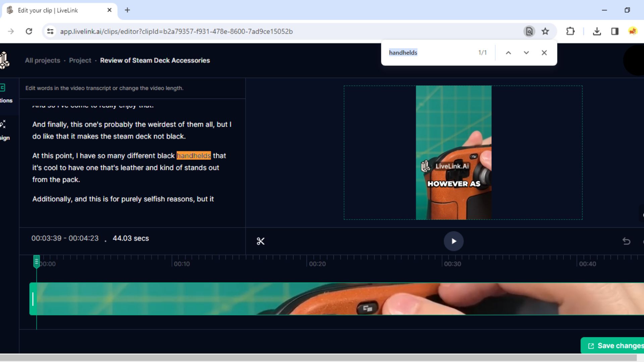This screenshot has width=644, height=362.
Task: Open a new browser tab
Action: point(127,10)
